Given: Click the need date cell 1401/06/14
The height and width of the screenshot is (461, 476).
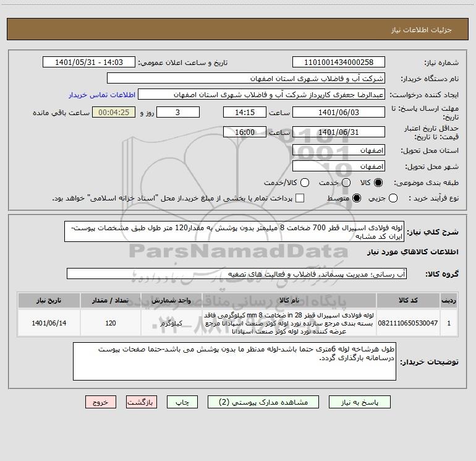Looking at the screenshot, I should click(49, 323).
